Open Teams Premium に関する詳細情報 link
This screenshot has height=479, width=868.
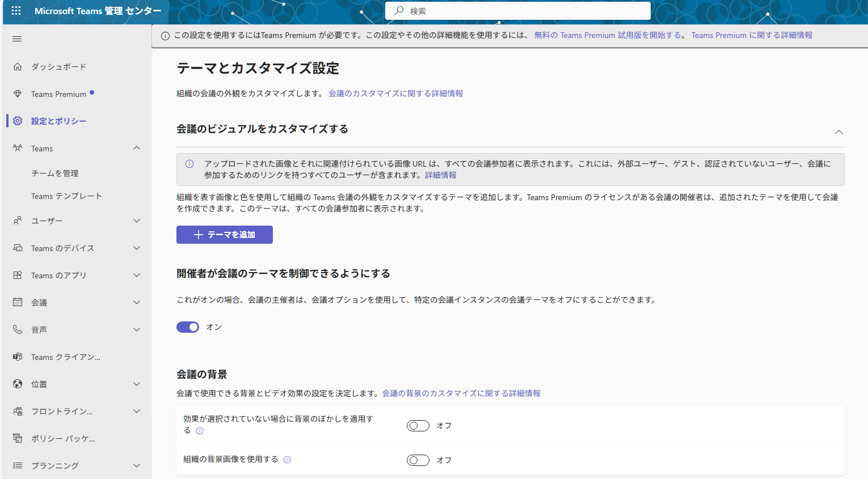(x=752, y=35)
